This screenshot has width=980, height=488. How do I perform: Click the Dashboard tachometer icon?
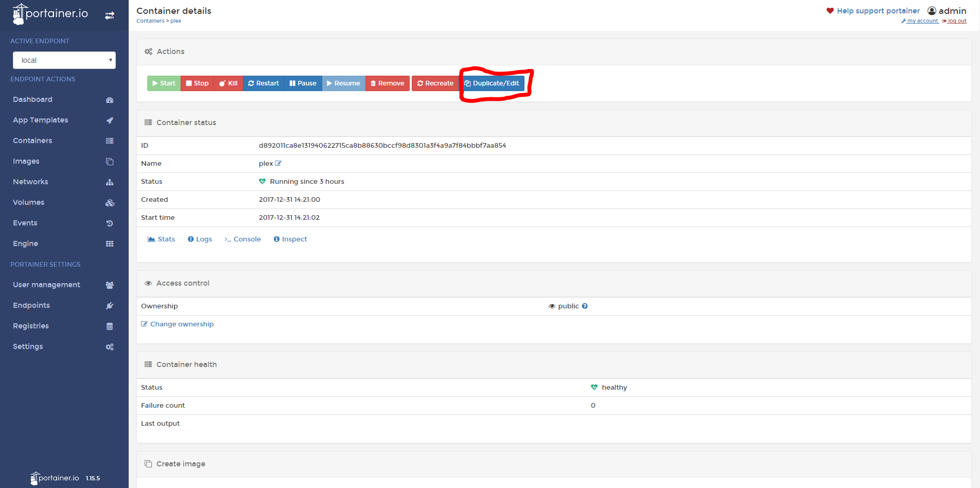click(x=110, y=100)
